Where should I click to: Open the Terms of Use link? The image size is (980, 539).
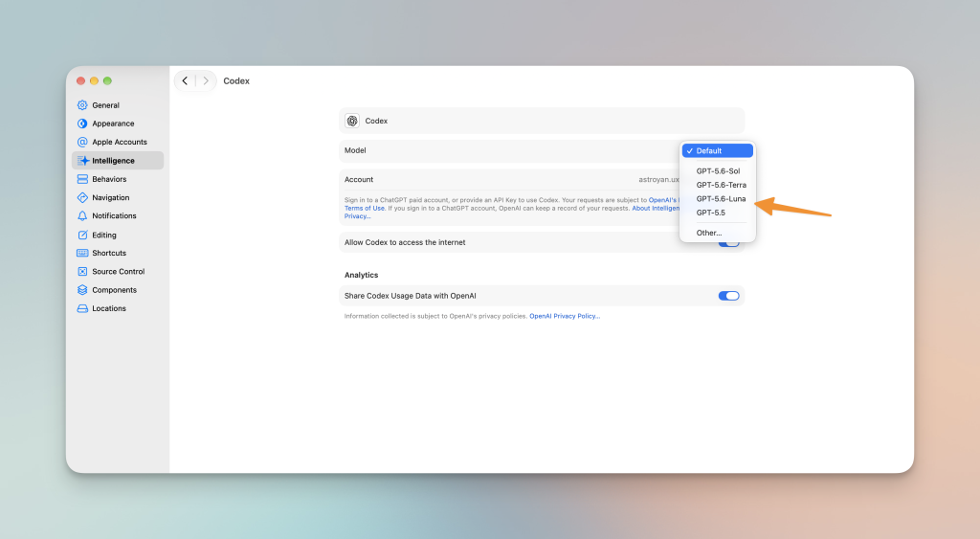click(365, 208)
